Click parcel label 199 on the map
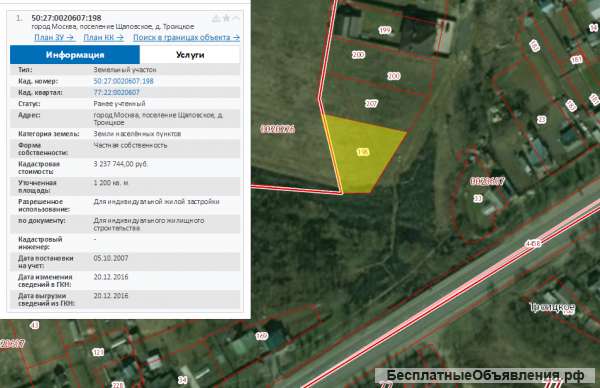This screenshot has width=600, height=388. click(385, 30)
